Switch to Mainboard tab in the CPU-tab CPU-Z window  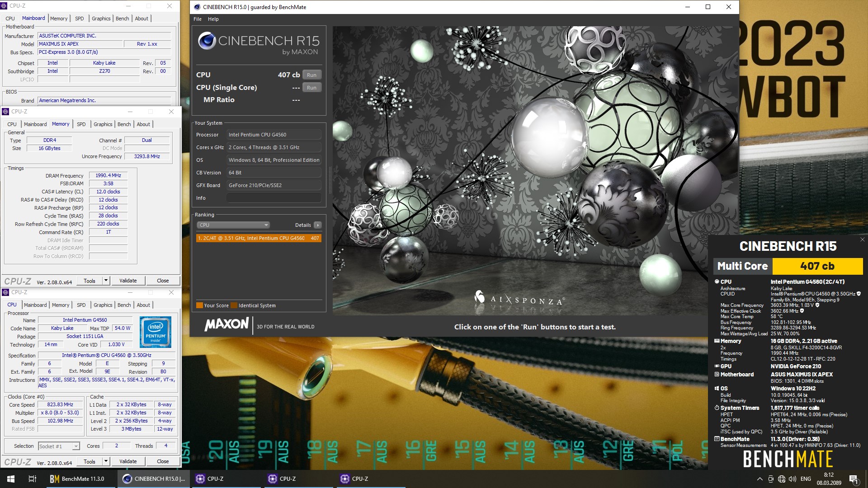[x=35, y=305]
